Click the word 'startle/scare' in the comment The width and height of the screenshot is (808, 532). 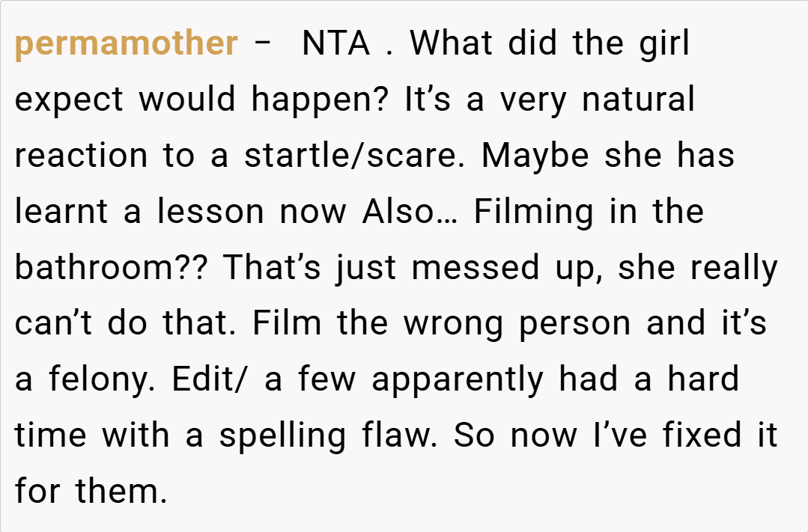(358, 156)
